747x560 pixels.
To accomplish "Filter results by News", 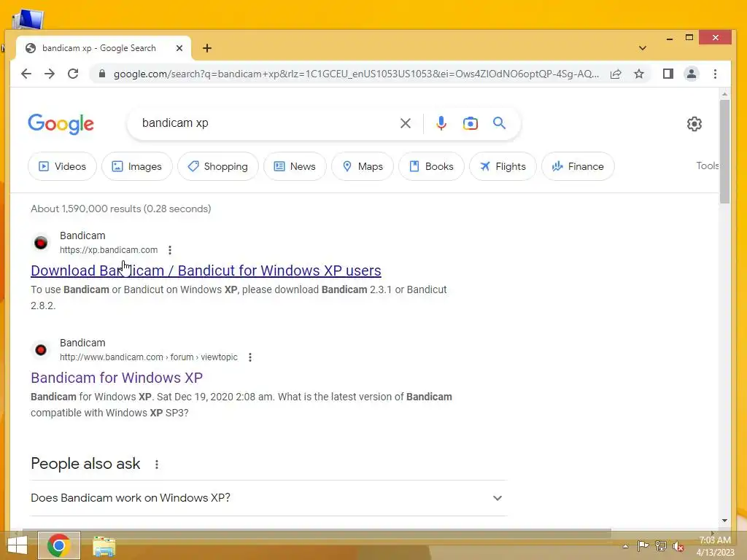I will 295,166.
